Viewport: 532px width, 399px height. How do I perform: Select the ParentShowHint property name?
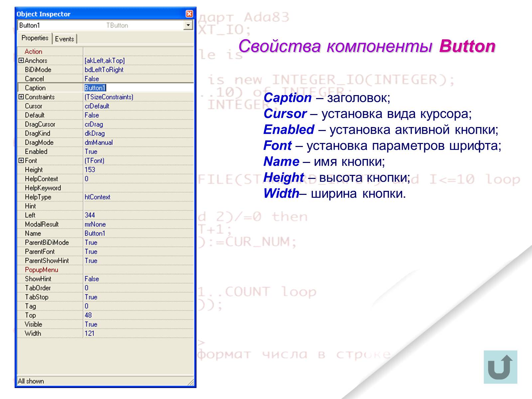point(47,261)
